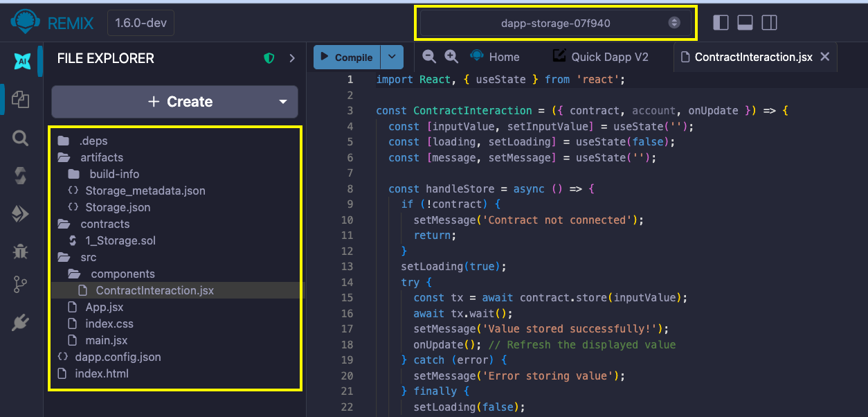Click the FILE EXPLORER panel title
This screenshot has height=417, width=868.
(106, 58)
